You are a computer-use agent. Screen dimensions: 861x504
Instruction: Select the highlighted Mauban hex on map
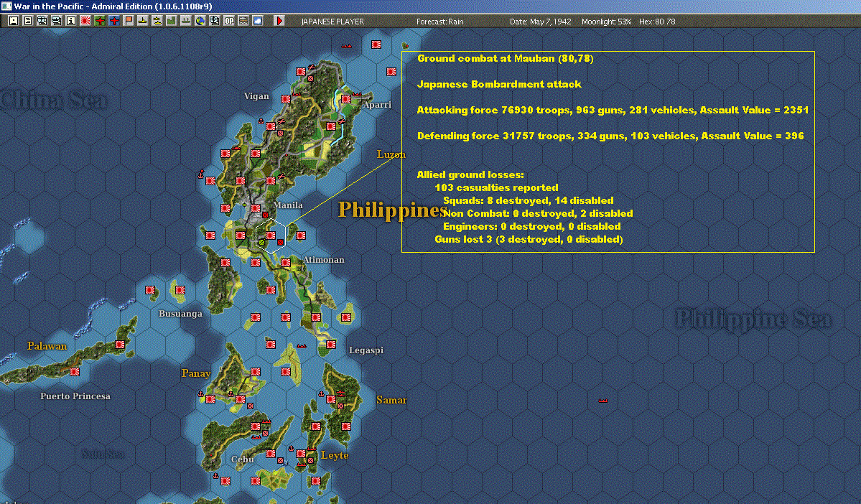[271, 236]
